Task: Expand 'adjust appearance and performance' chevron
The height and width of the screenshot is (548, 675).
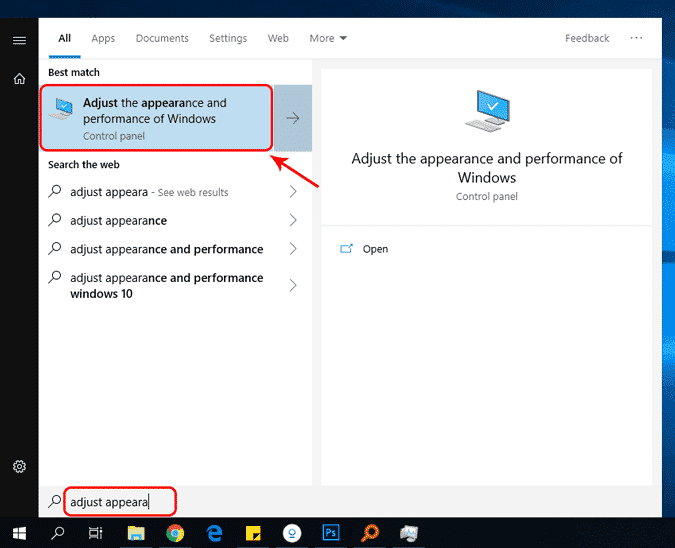Action: point(293,249)
